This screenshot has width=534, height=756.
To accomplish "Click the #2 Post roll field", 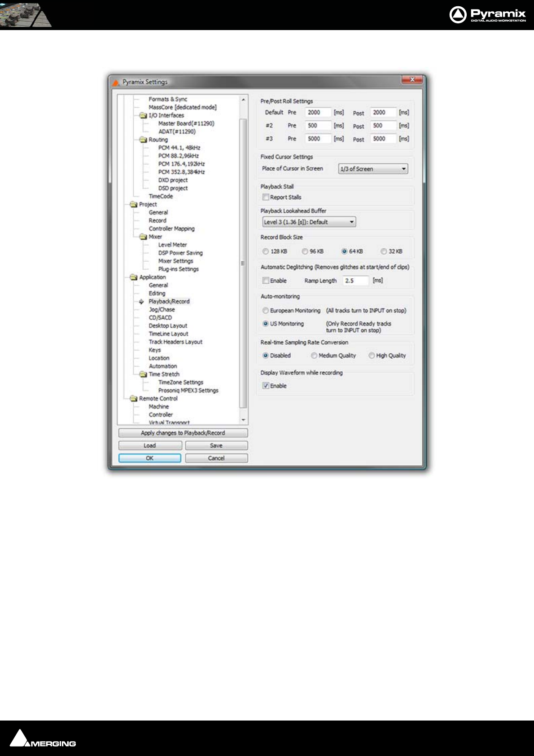I will pos(384,126).
